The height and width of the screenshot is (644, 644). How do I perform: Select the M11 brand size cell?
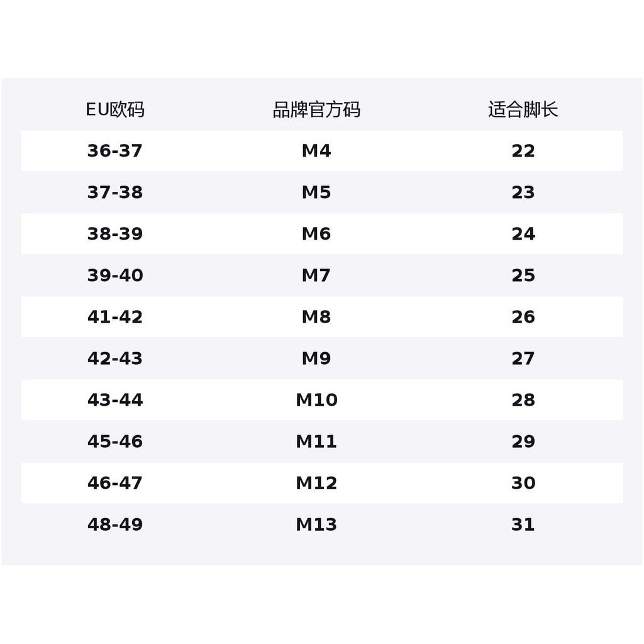(316, 441)
